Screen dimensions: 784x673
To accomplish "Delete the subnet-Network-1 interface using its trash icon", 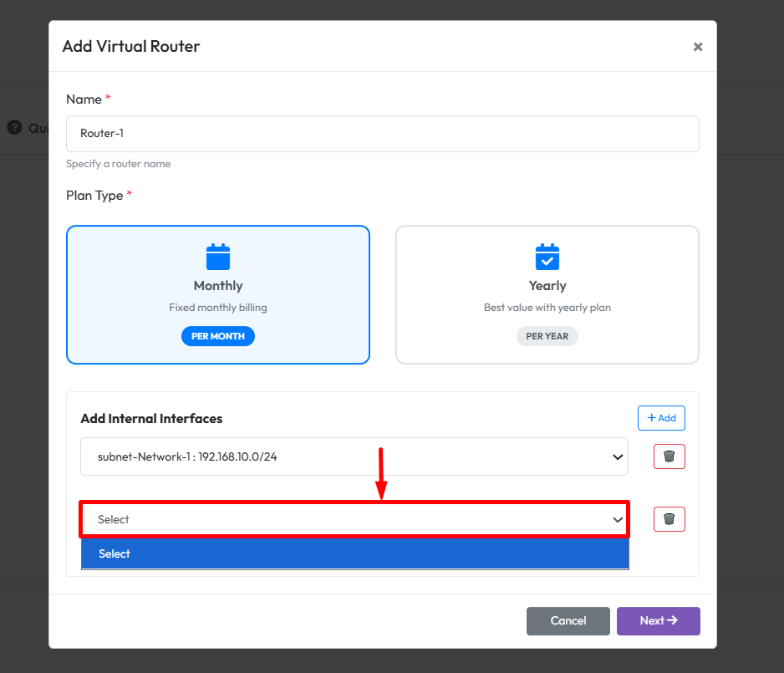I will click(669, 456).
